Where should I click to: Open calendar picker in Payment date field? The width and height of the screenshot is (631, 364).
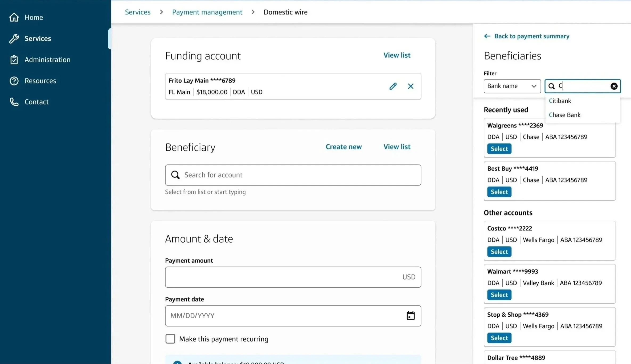(410, 316)
